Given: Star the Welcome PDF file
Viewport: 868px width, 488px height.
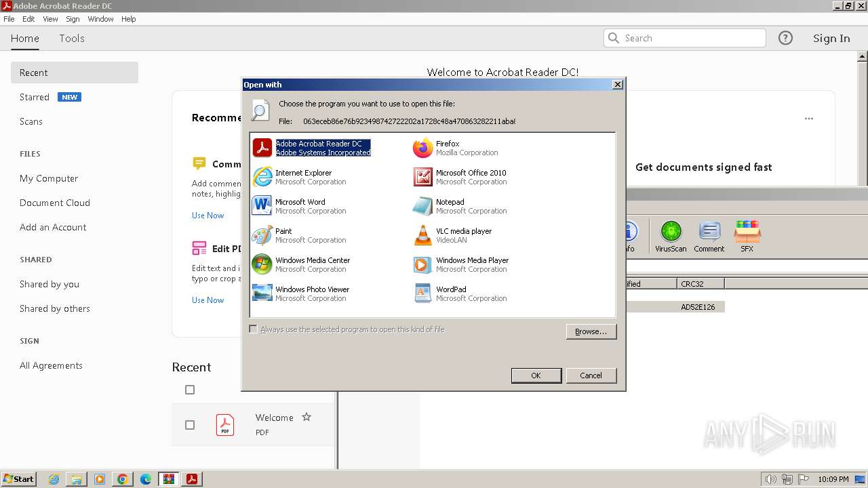Looking at the screenshot, I should click(x=307, y=417).
